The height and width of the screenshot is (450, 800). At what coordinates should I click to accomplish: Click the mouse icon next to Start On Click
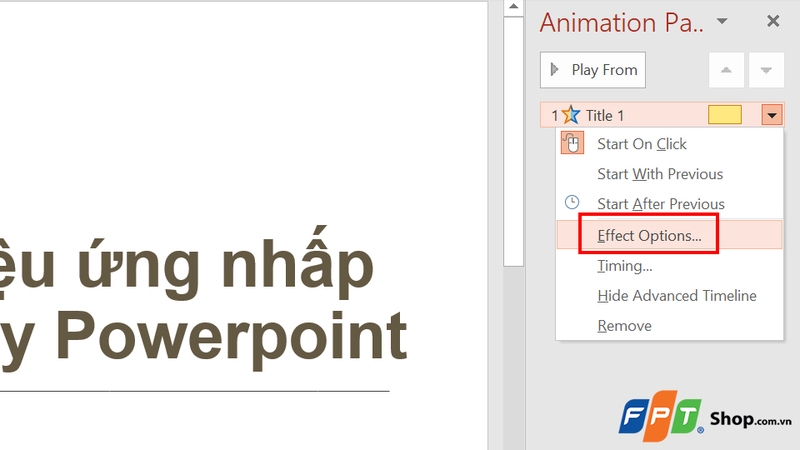572,143
